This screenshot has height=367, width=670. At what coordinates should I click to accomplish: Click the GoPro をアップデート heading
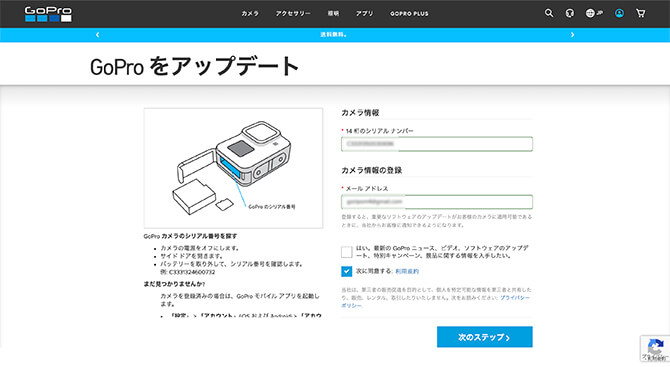(194, 67)
